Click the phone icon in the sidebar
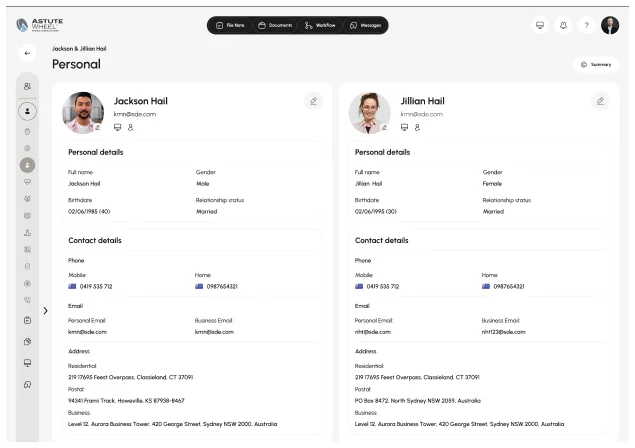Screen dimensions: 635x448 pos(27,300)
